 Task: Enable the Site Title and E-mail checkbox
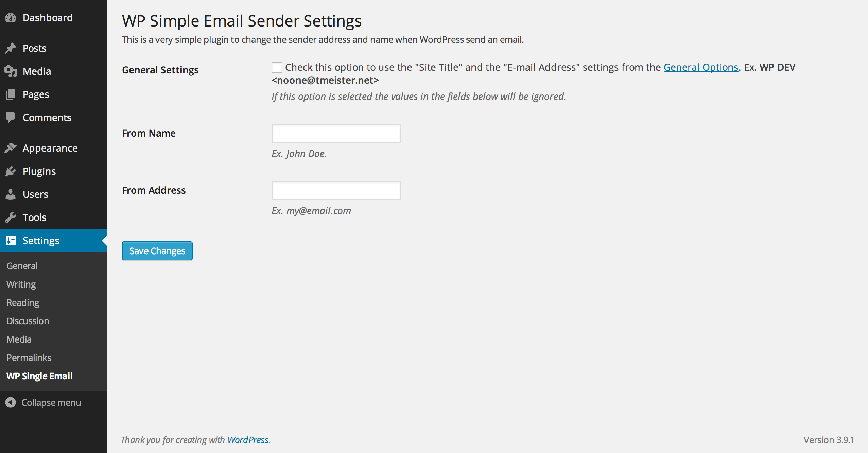click(x=277, y=67)
